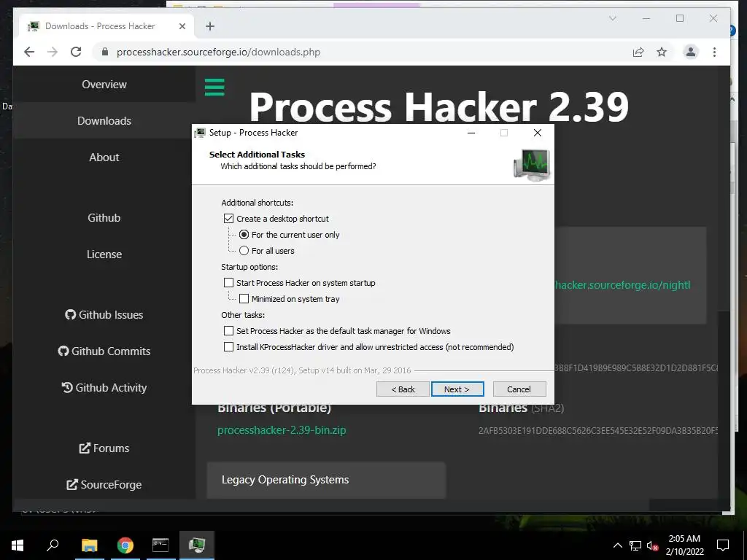This screenshot has width=747, height=560.
Task: Download processhacker-2.39-bin.zip
Action: [x=282, y=430]
